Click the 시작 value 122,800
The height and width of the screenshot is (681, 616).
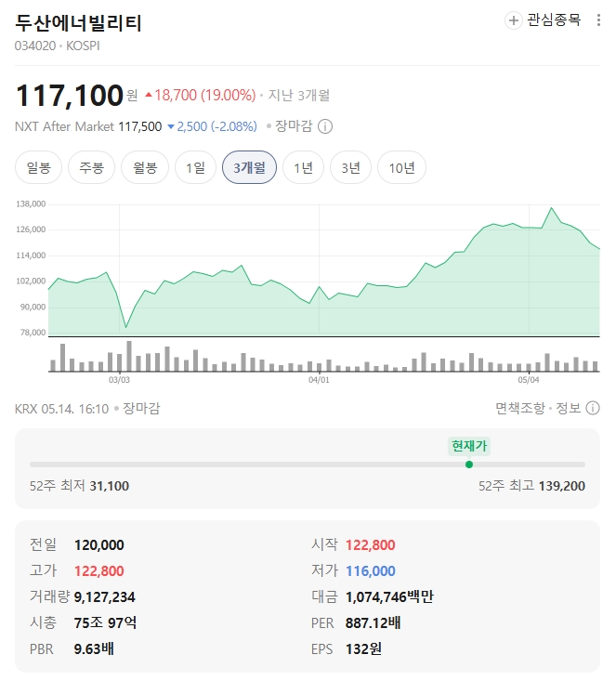tap(370, 545)
